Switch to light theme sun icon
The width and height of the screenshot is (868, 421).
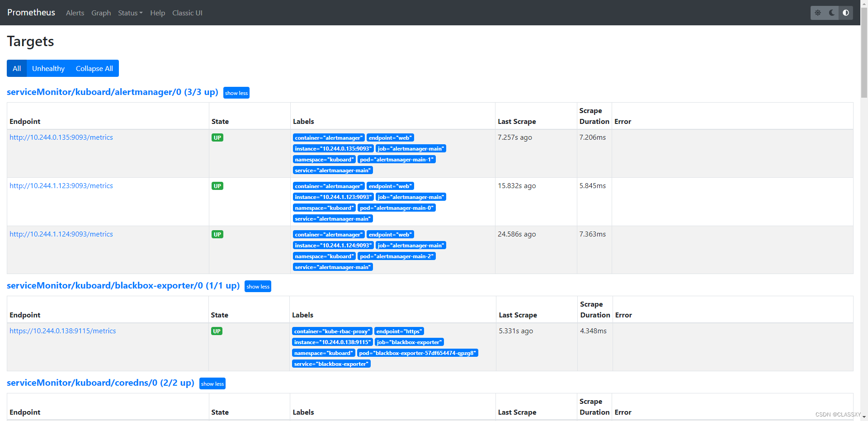click(x=818, y=13)
